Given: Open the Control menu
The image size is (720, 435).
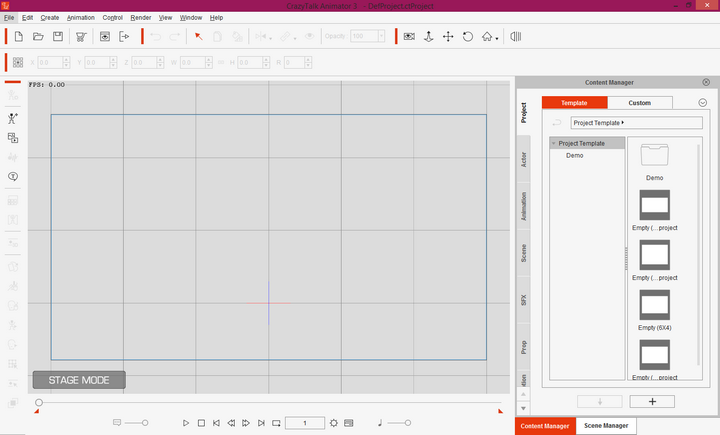Looking at the screenshot, I should (112, 17).
